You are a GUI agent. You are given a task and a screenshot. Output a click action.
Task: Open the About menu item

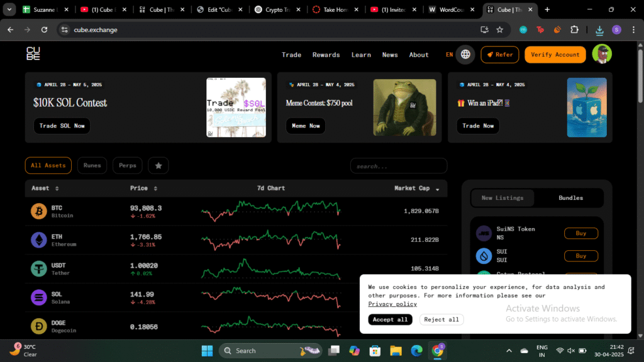(x=418, y=55)
